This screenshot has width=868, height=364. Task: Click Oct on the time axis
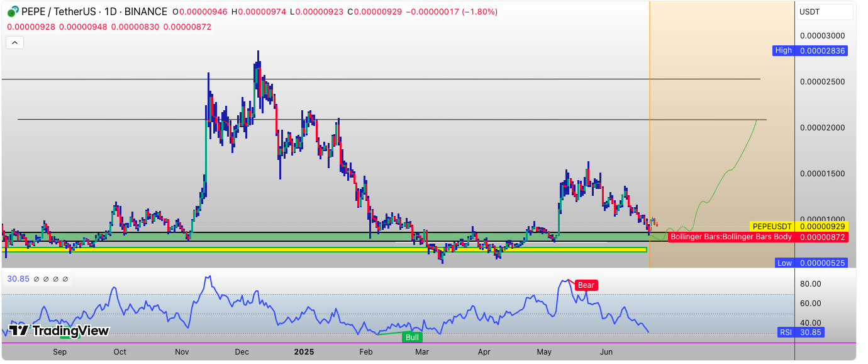tap(120, 352)
